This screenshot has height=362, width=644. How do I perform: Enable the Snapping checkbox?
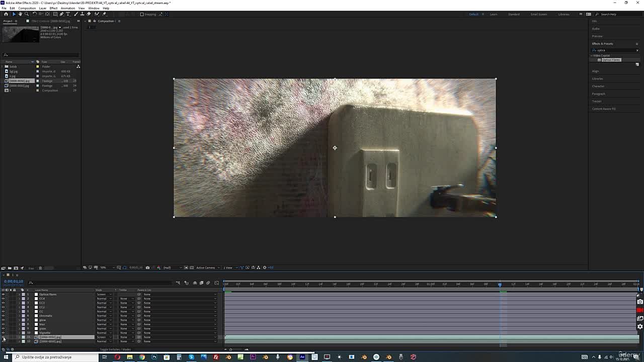point(142,14)
